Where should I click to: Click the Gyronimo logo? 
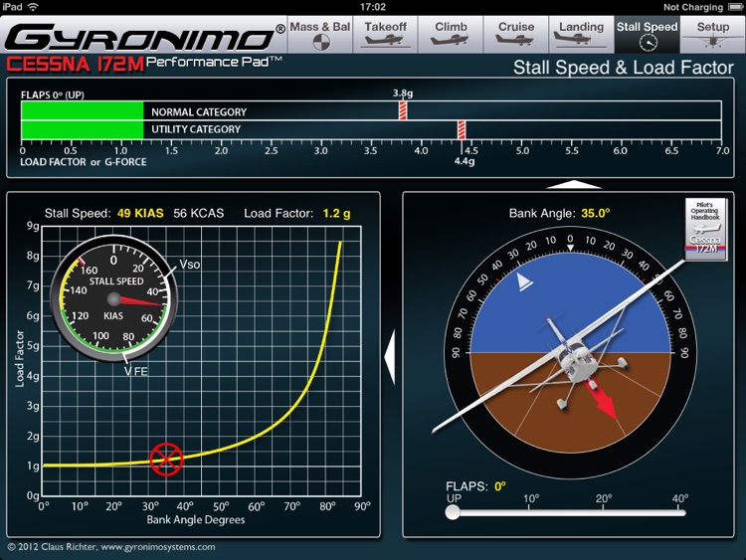tap(145, 36)
